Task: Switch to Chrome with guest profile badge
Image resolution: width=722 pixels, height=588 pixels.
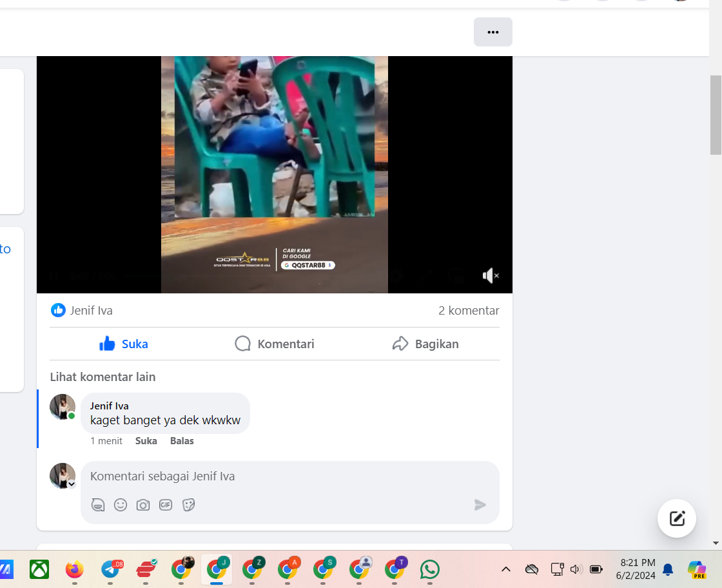Action: tap(359, 569)
